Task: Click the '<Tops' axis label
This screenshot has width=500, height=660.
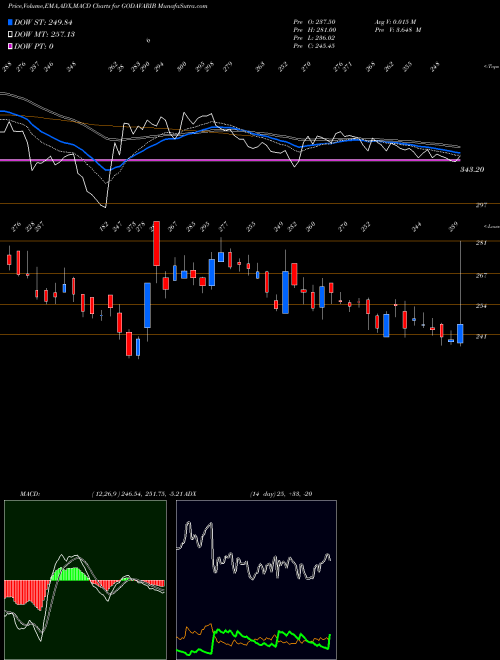Action: pos(491,67)
